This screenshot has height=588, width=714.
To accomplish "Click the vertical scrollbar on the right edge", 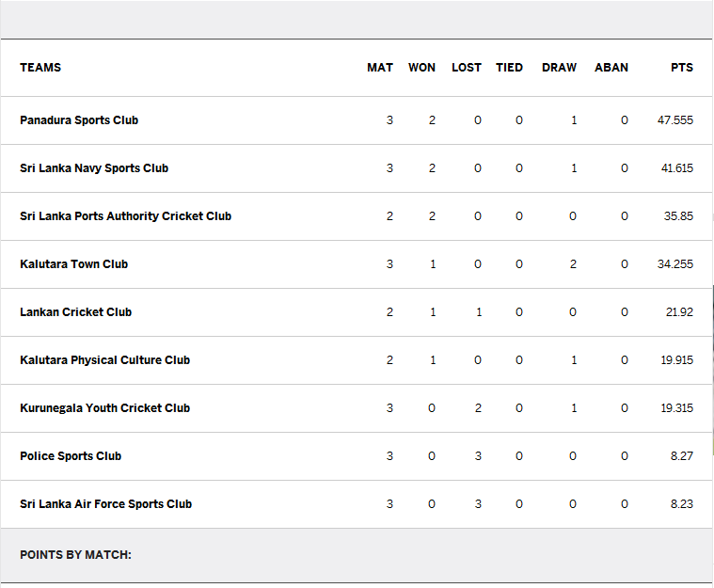I will (713, 370).
